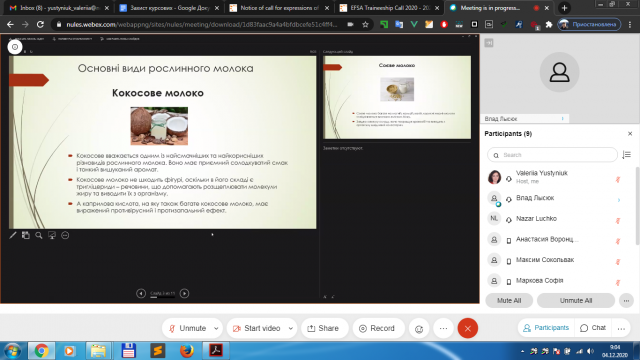The image size is (640, 360).
Task: Open the Chrome extensions puzzle menu
Action: pyautogui.click(x=549, y=24)
